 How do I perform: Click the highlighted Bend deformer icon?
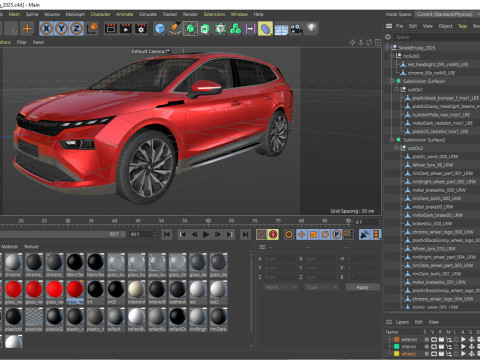(265, 29)
